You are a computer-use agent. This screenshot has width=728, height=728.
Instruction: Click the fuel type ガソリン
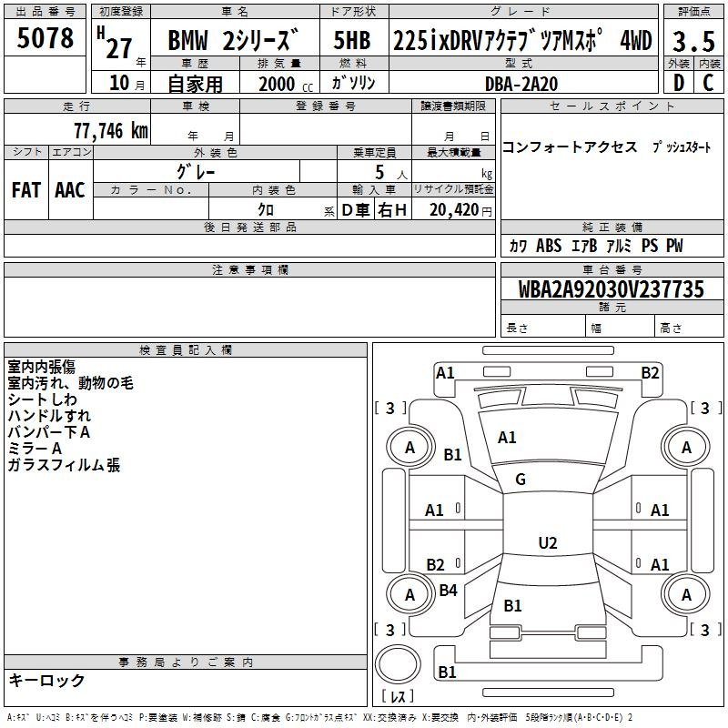point(353,83)
